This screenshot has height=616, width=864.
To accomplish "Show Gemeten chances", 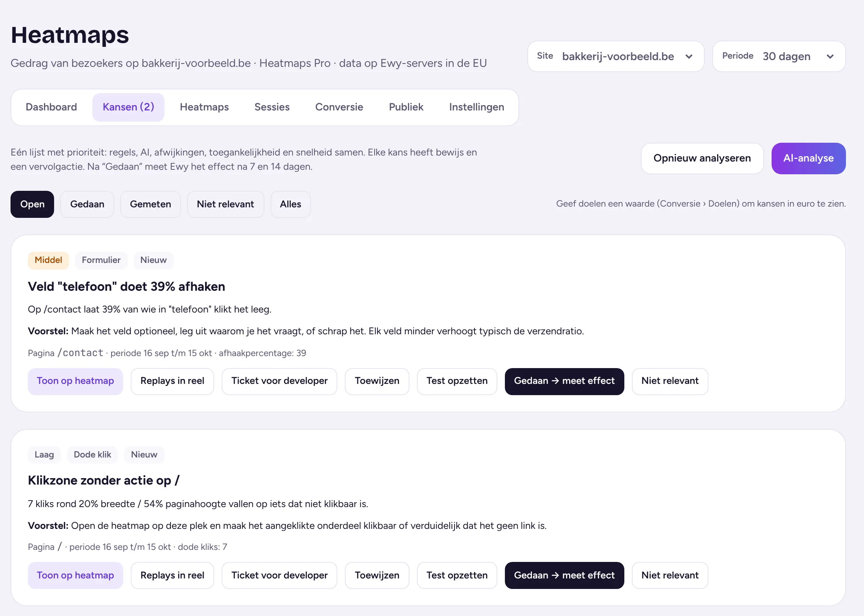I will 150,204.
